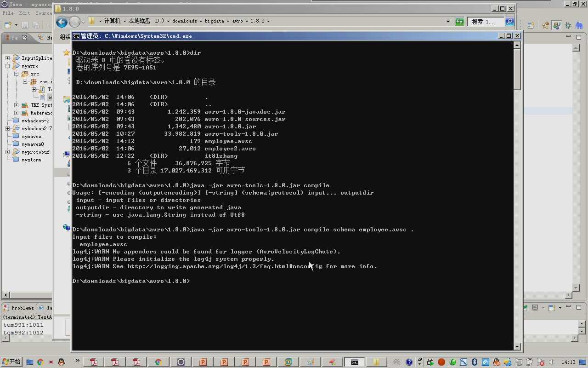Click show desktop icon in quick launch
The width and height of the screenshot is (588, 368).
click(x=30, y=362)
